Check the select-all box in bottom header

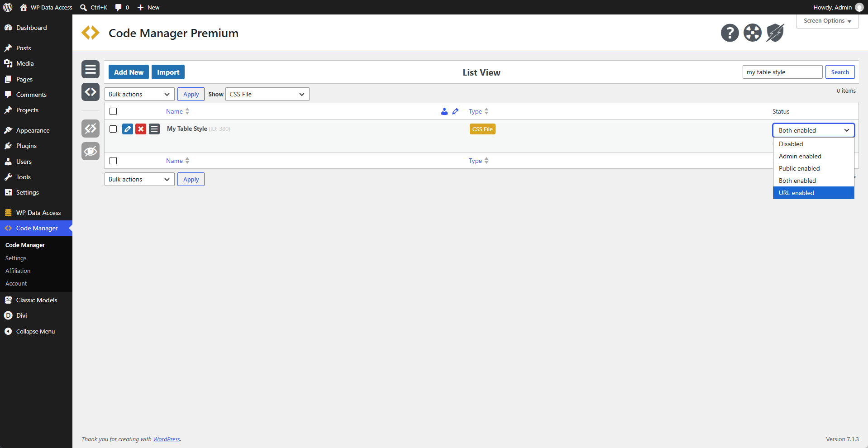pyautogui.click(x=113, y=161)
